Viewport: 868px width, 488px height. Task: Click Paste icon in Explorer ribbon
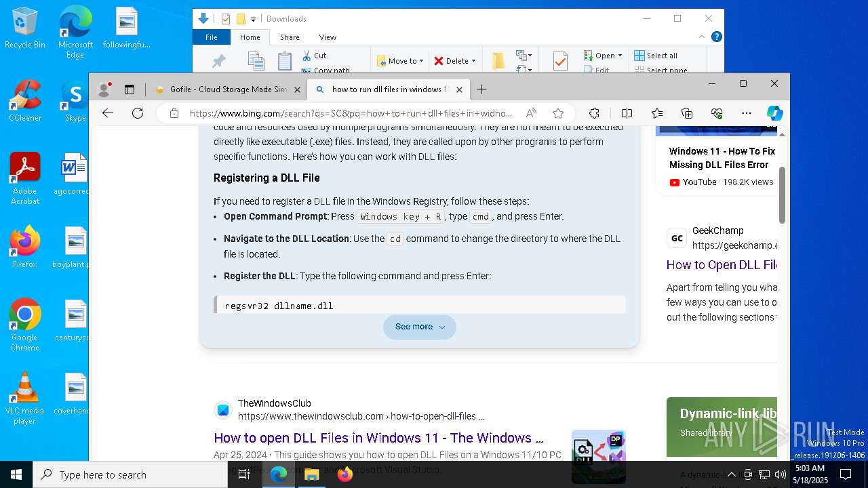click(x=285, y=61)
